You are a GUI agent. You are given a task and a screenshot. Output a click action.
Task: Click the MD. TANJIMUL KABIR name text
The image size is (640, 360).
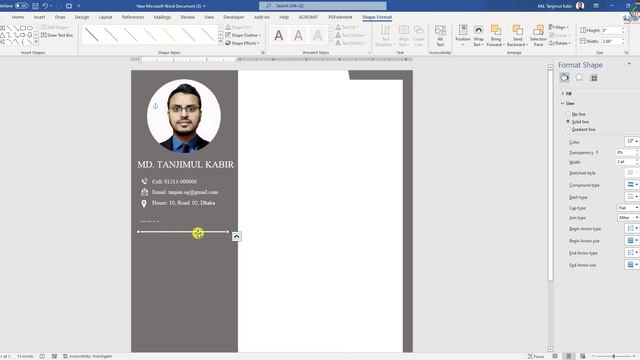(x=186, y=164)
